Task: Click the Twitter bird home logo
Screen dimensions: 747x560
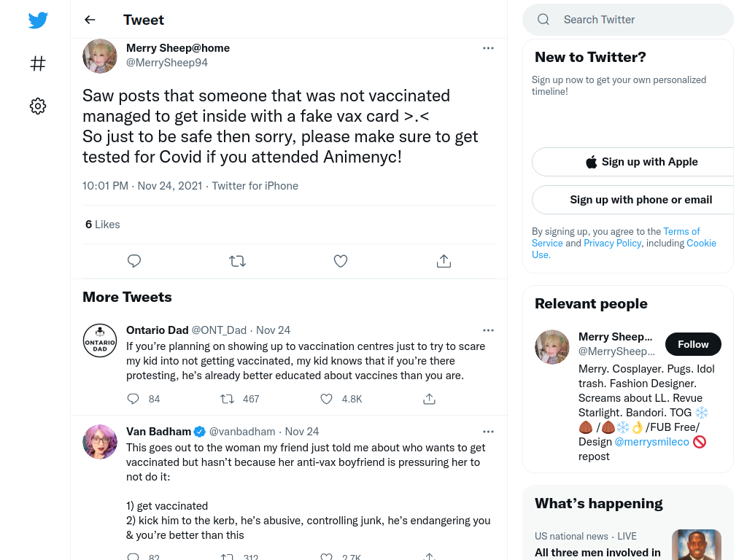Action: (38, 20)
